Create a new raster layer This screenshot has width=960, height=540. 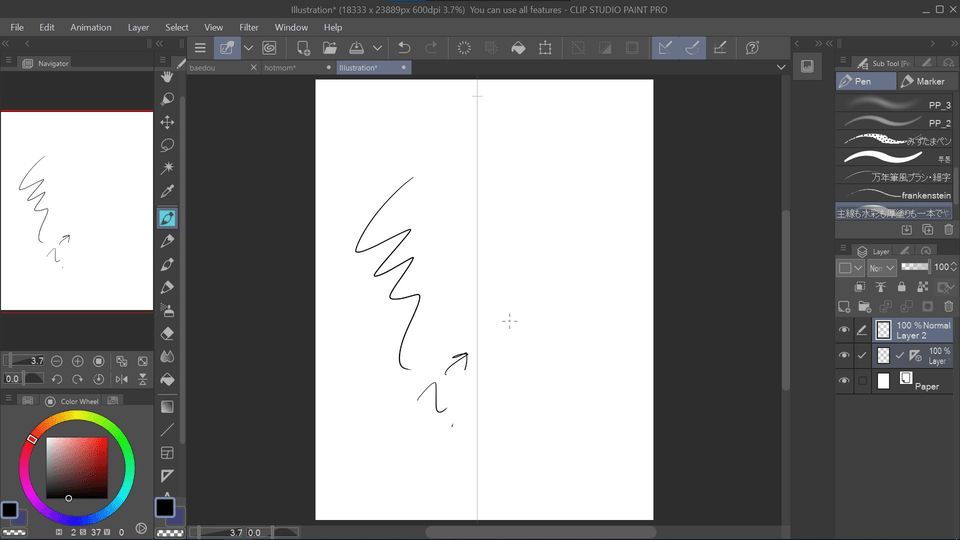[x=844, y=306]
